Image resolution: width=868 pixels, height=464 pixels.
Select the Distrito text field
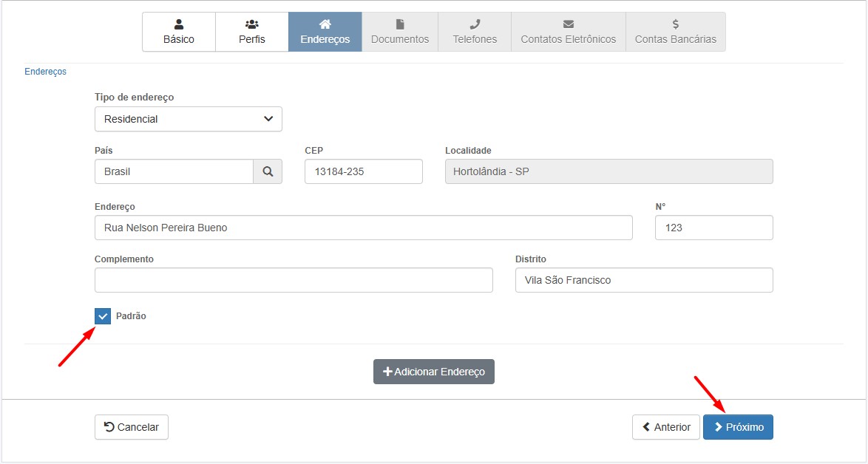click(x=643, y=280)
